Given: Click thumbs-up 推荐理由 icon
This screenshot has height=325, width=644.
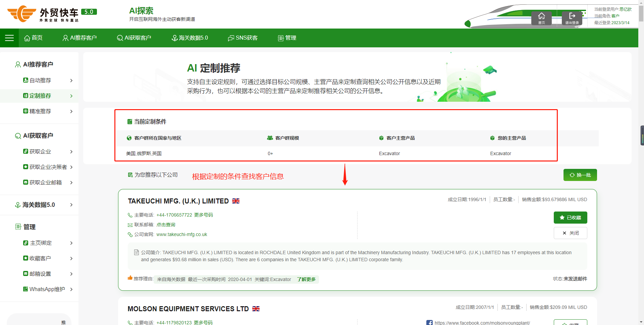Looking at the screenshot, I should pos(130,278).
